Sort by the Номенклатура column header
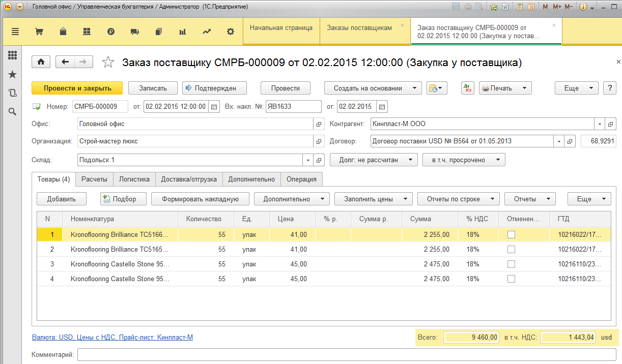The height and width of the screenshot is (364, 622). 120,219
